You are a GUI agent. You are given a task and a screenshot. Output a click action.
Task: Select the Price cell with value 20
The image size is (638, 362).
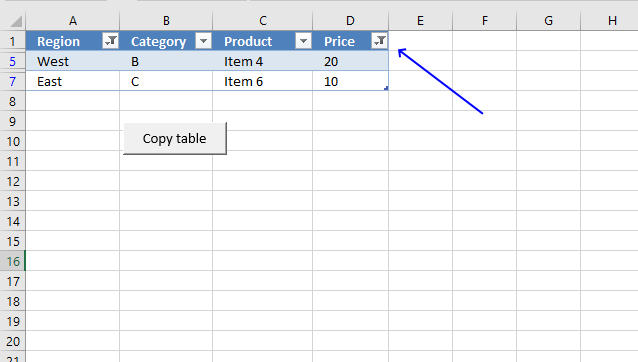pos(350,61)
